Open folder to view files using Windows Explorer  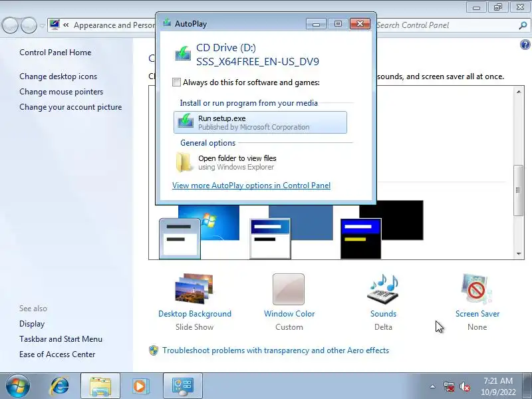pyautogui.click(x=260, y=162)
